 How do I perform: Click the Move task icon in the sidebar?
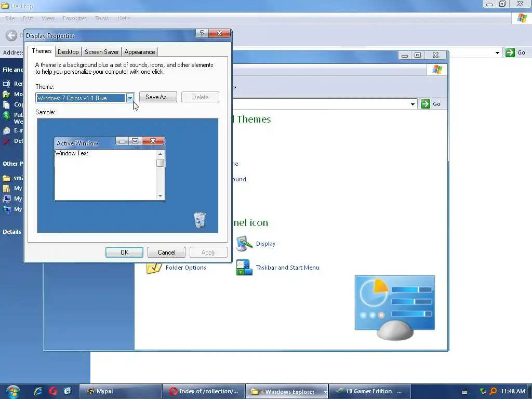pyautogui.click(x=6, y=95)
